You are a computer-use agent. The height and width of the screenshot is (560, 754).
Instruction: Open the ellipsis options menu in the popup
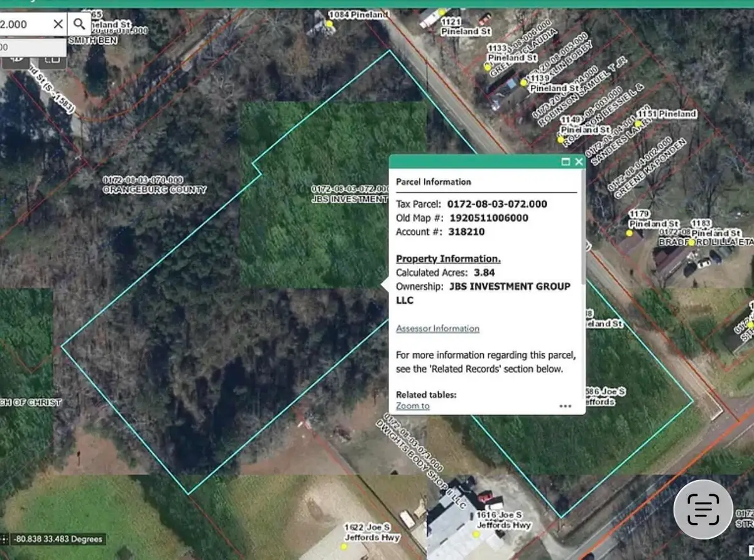click(565, 406)
